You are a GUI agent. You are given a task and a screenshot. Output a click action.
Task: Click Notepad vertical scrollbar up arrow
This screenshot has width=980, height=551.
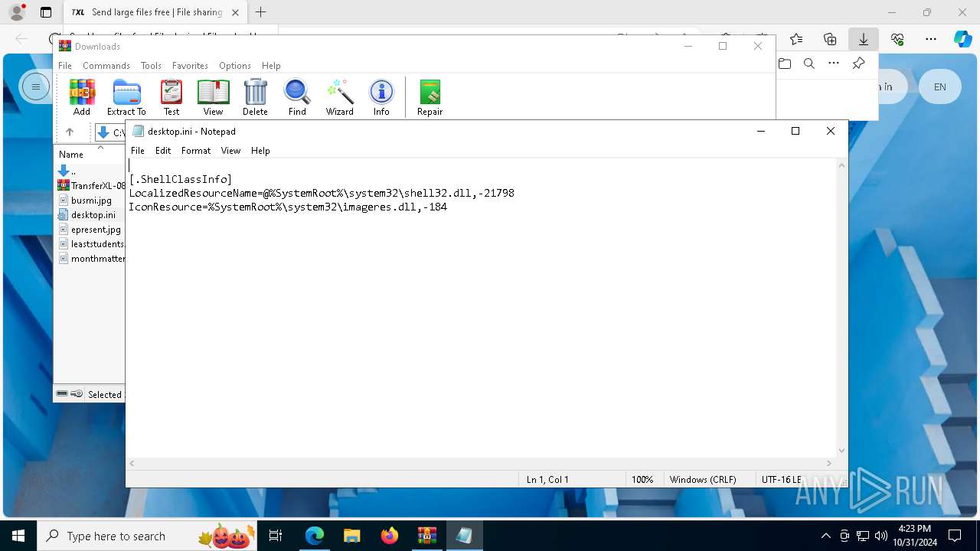(x=842, y=165)
